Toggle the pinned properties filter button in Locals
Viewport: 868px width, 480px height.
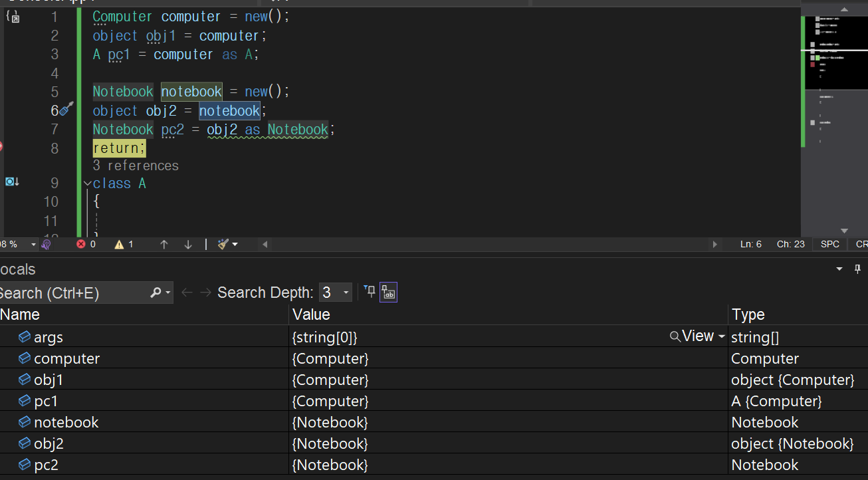(x=370, y=291)
